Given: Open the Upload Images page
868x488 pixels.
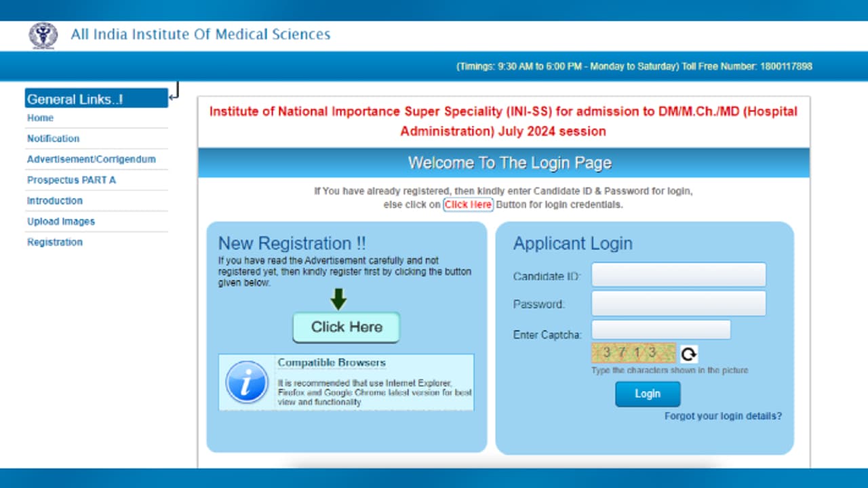Looking at the screenshot, I should click(60, 222).
